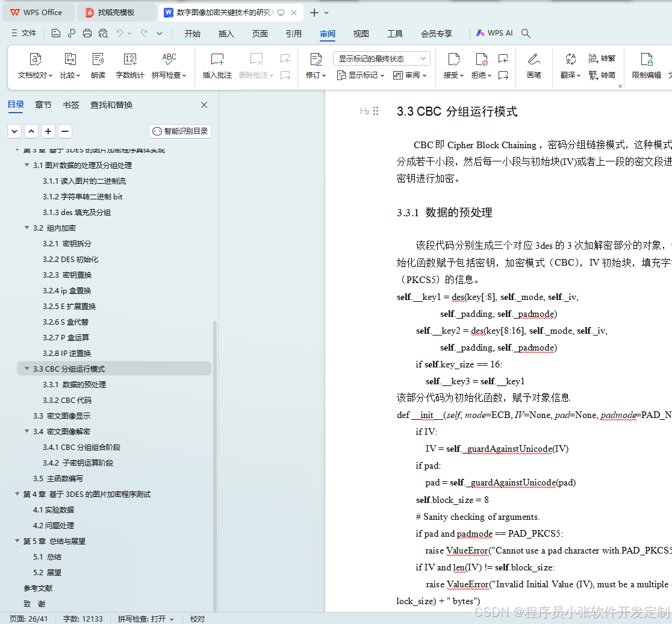Convert text with 繁转简

pos(602,75)
